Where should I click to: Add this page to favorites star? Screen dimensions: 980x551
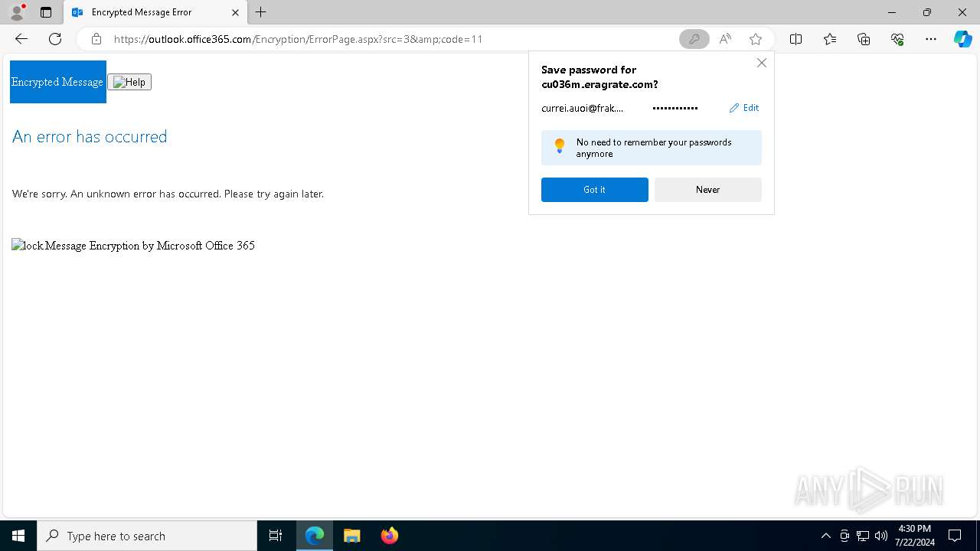coord(756,39)
